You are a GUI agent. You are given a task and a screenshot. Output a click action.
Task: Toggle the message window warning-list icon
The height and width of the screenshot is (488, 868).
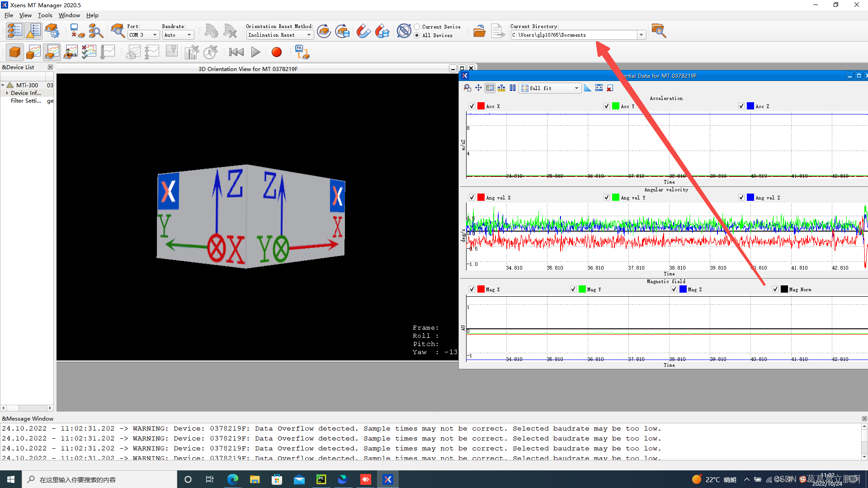(33, 31)
